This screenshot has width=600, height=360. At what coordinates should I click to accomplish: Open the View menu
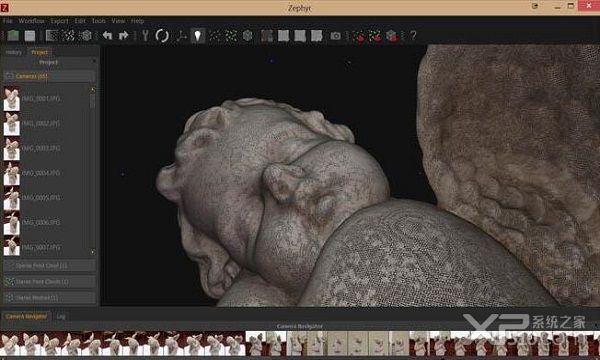[118, 21]
